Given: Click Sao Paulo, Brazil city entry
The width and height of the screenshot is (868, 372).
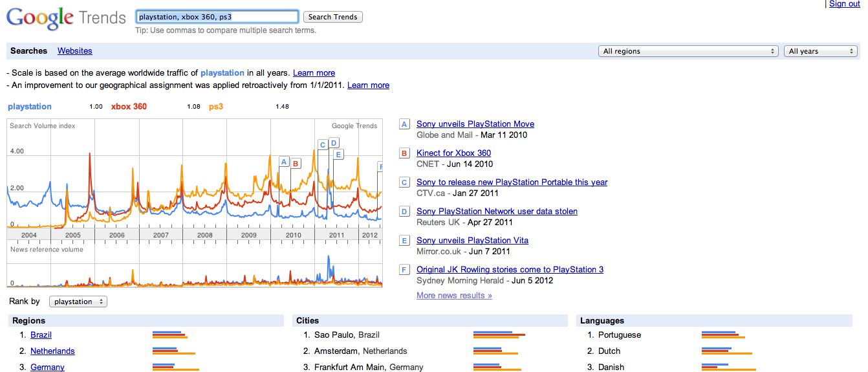Looking at the screenshot, I should point(347,335).
